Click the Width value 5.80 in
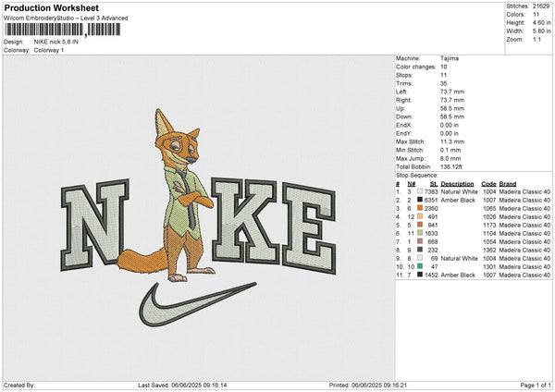Screen dimensions: 555x392 (541, 31)
